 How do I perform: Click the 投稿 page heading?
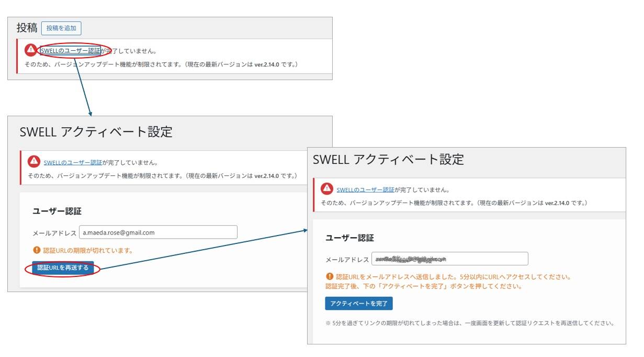coord(27,28)
